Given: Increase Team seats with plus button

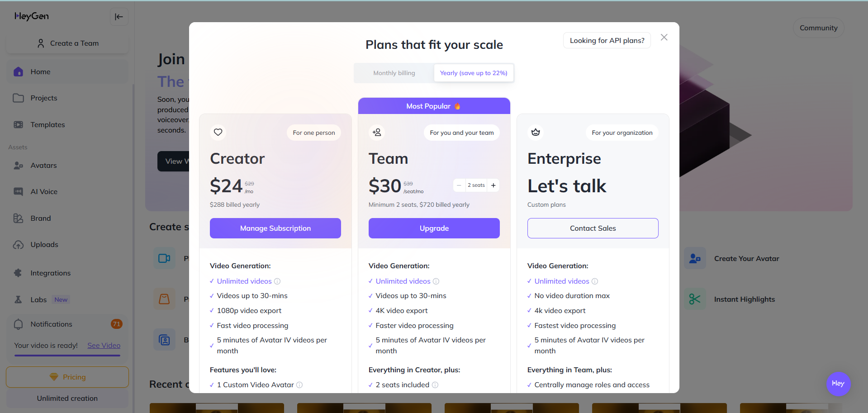Looking at the screenshot, I should (493, 185).
